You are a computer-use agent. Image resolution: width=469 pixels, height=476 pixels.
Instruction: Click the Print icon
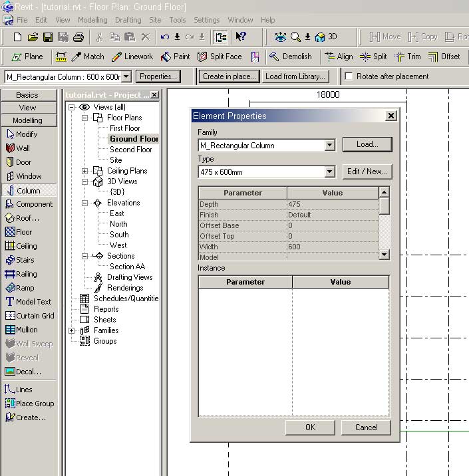coord(78,37)
